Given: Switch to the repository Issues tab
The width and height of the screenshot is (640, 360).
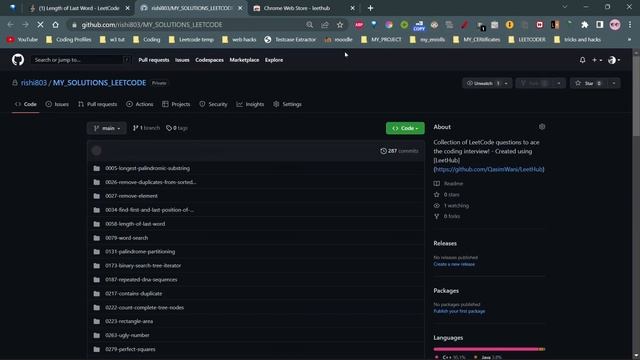Looking at the screenshot, I should (x=57, y=104).
